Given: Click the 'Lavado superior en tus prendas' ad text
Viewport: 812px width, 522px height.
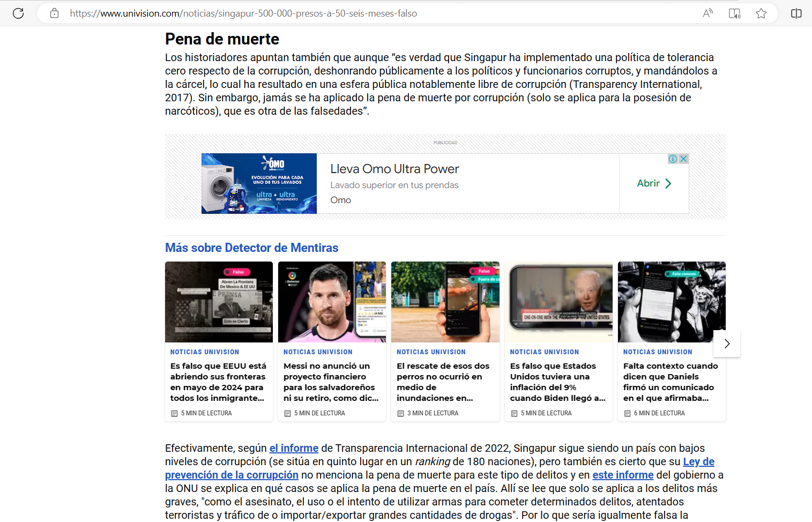Looking at the screenshot, I should point(394,185).
